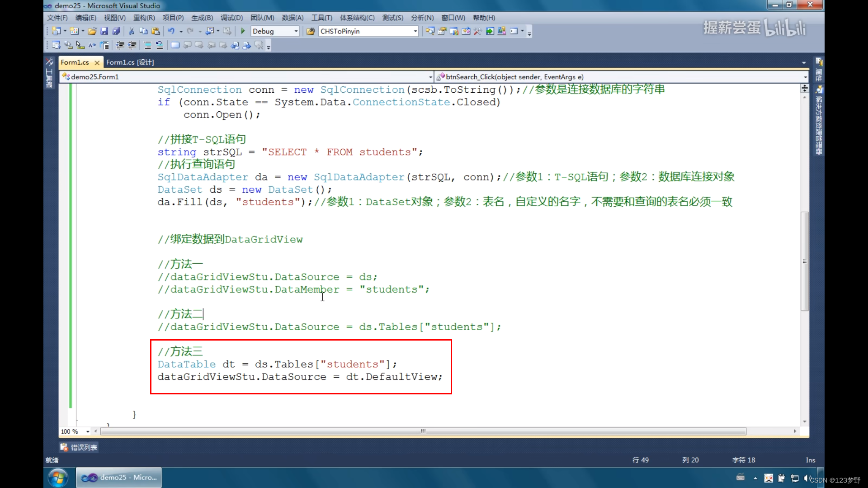Open the Undo history dropdown arrow
868x488 pixels.
181,31
